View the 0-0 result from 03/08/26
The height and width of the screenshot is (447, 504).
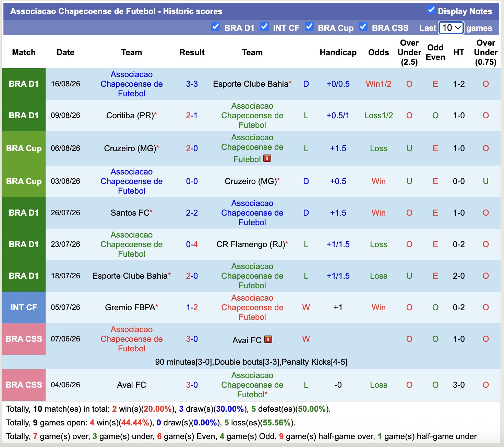click(192, 181)
